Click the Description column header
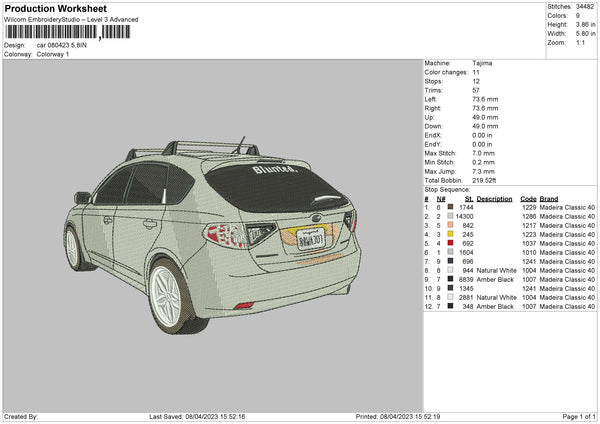Image resolution: width=600 pixels, height=424 pixels. 494,198
